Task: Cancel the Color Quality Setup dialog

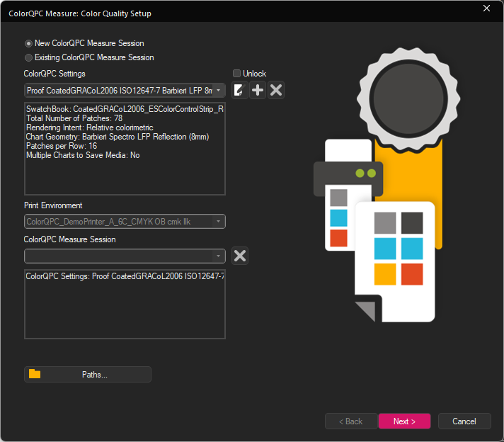Action: (x=464, y=421)
